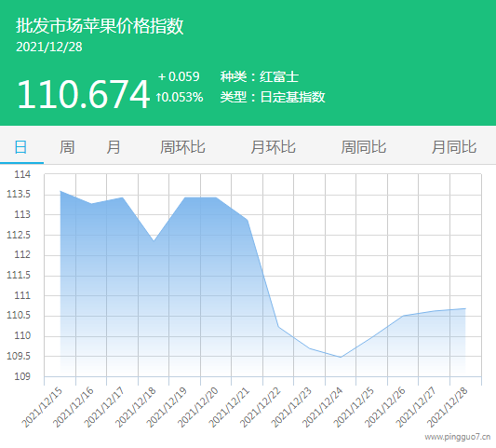The width and height of the screenshot is (496, 448).
Task: Switch to the 周环比 tab
Action: click(x=182, y=147)
